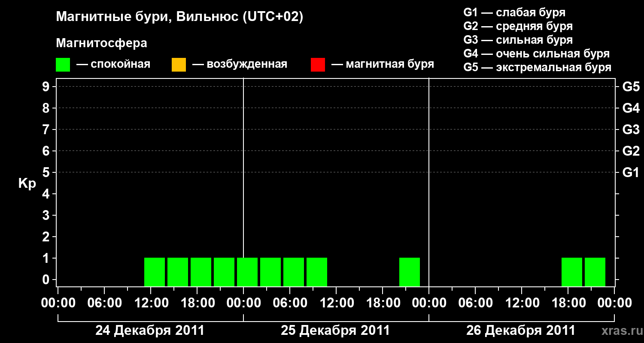Click the G1 label on the right axis

[x=631, y=173]
